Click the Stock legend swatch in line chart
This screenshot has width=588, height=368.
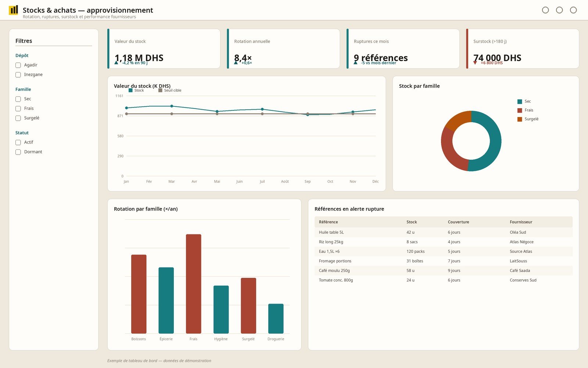pyautogui.click(x=130, y=91)
